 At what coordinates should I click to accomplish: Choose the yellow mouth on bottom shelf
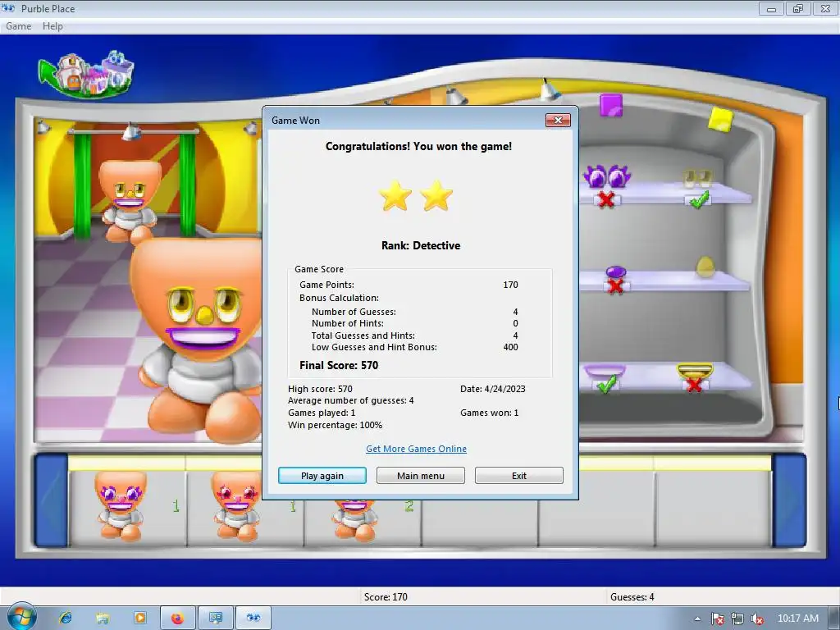695,371
